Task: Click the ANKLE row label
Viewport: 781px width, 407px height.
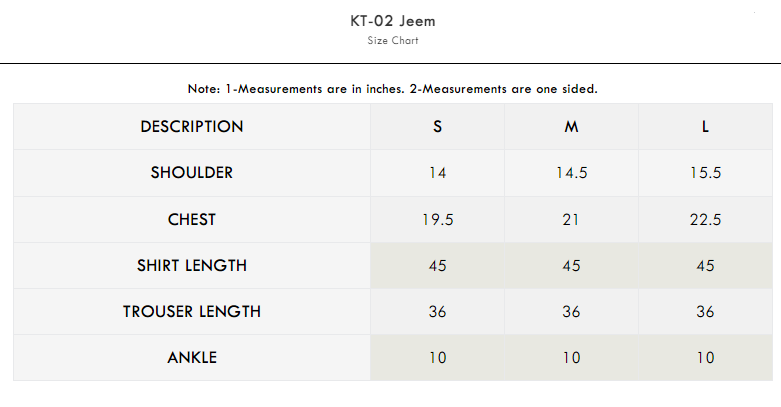Action: (x=192, y=358)
